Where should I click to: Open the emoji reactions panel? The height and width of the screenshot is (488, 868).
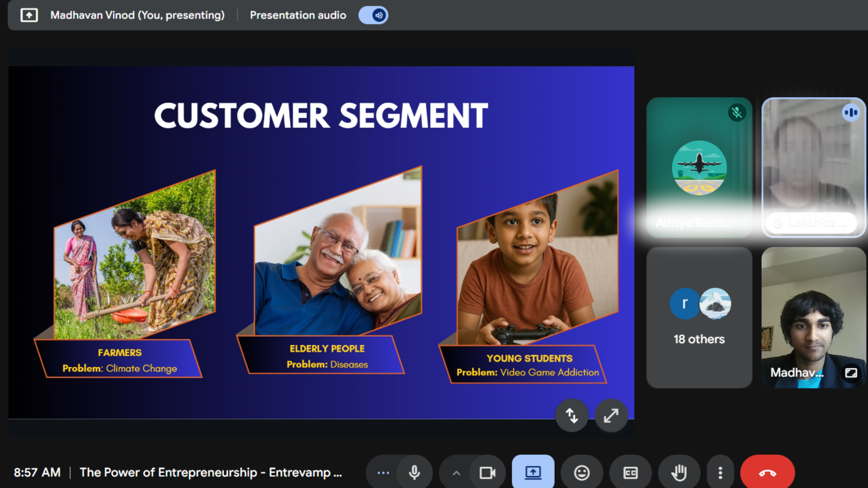pyautogui.click(x=581, y=472)
